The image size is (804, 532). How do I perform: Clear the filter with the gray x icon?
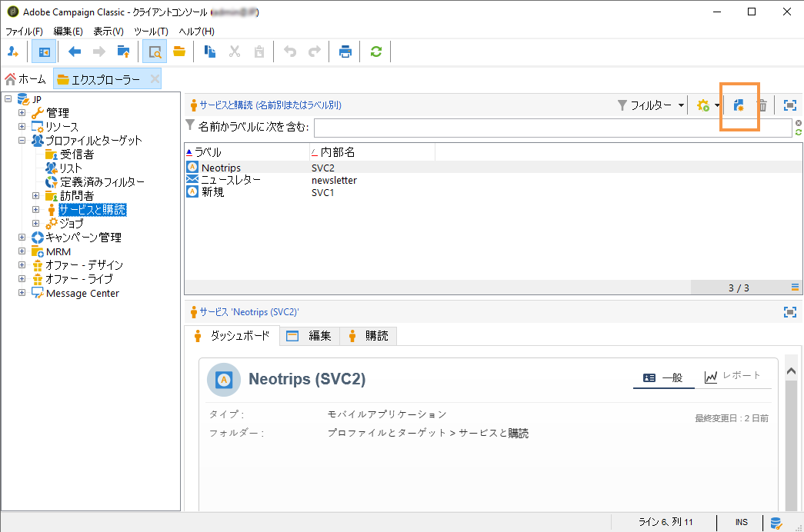[x=799, y=123]
